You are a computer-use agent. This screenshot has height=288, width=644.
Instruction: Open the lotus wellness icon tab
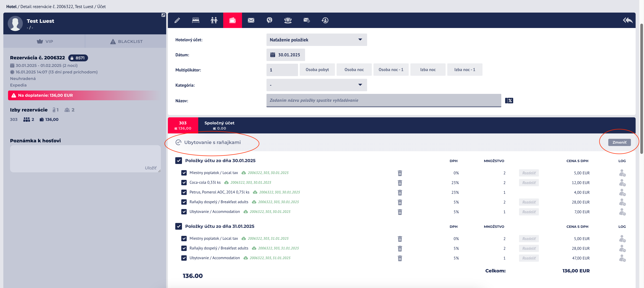(288, 20)
